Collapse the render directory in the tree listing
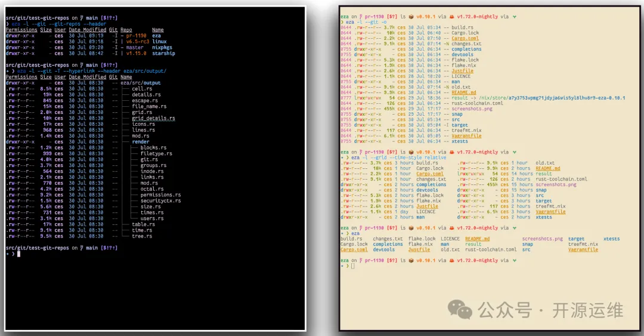644x336 pixels. pos(141,142)
